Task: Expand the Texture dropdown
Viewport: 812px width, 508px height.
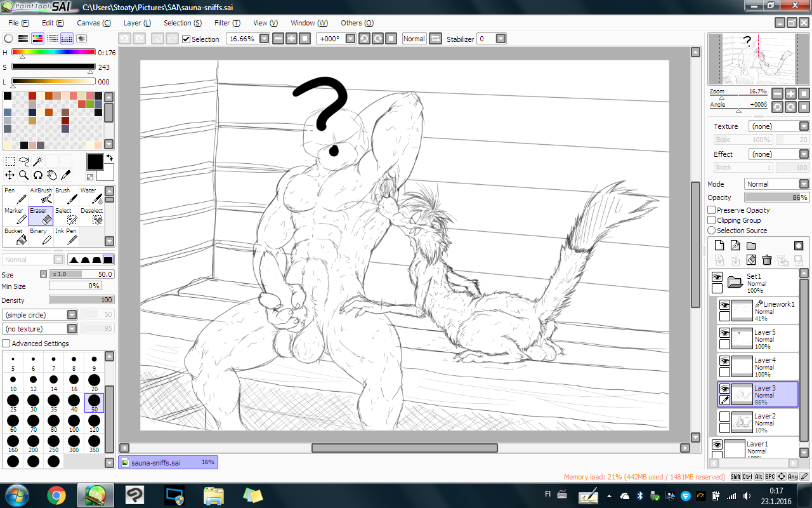Action: click(804, 126)
